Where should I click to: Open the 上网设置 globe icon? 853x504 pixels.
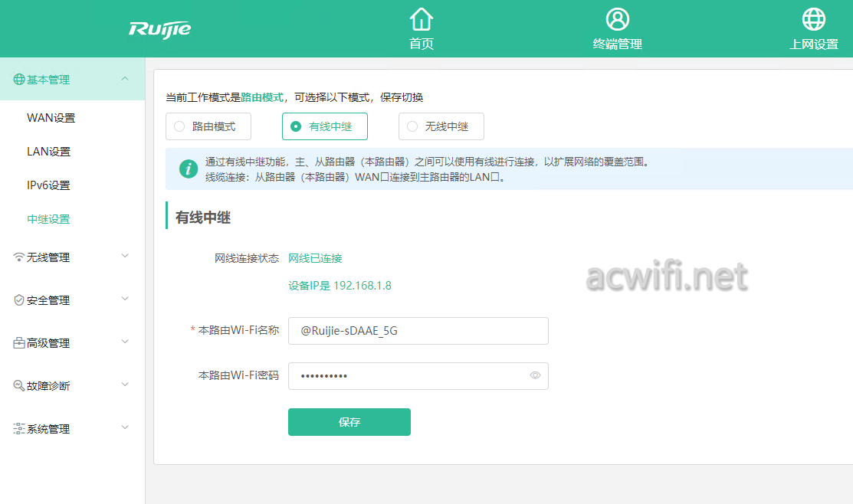click(x=814, y=20)
